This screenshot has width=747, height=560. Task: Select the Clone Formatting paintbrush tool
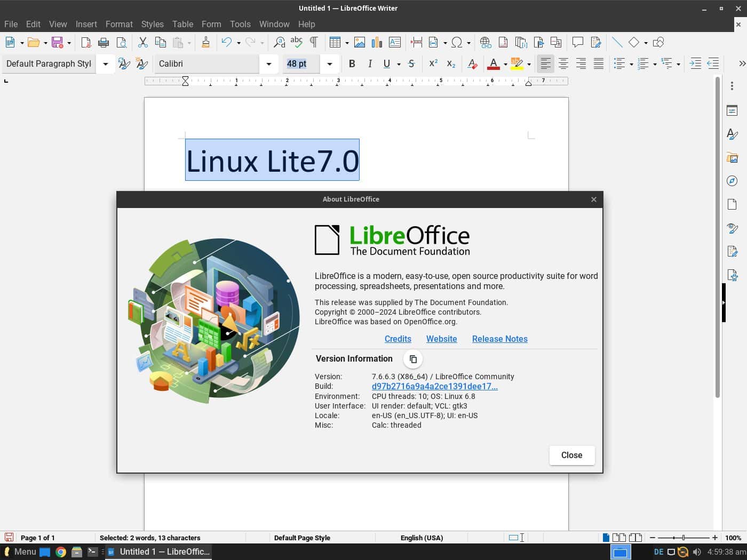(206, 42)
